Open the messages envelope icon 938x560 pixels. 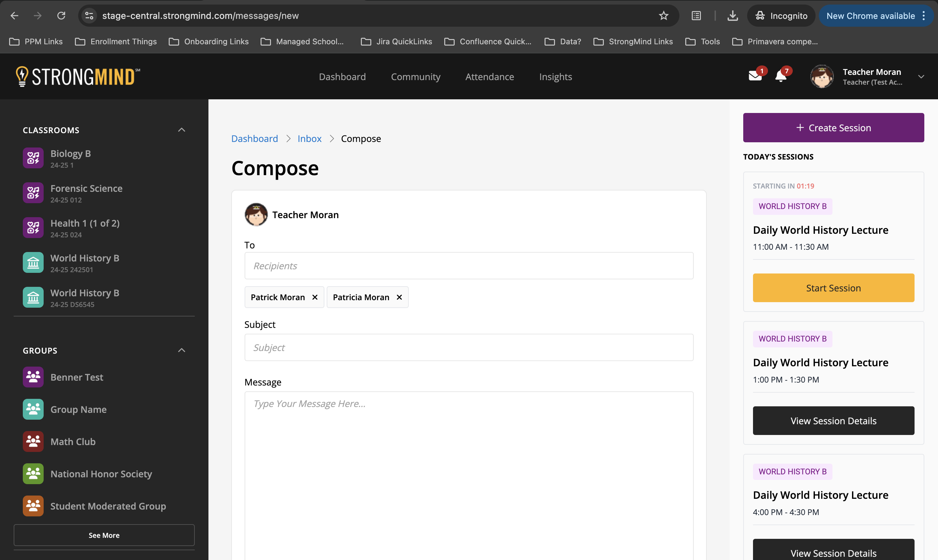click(755, 76)
